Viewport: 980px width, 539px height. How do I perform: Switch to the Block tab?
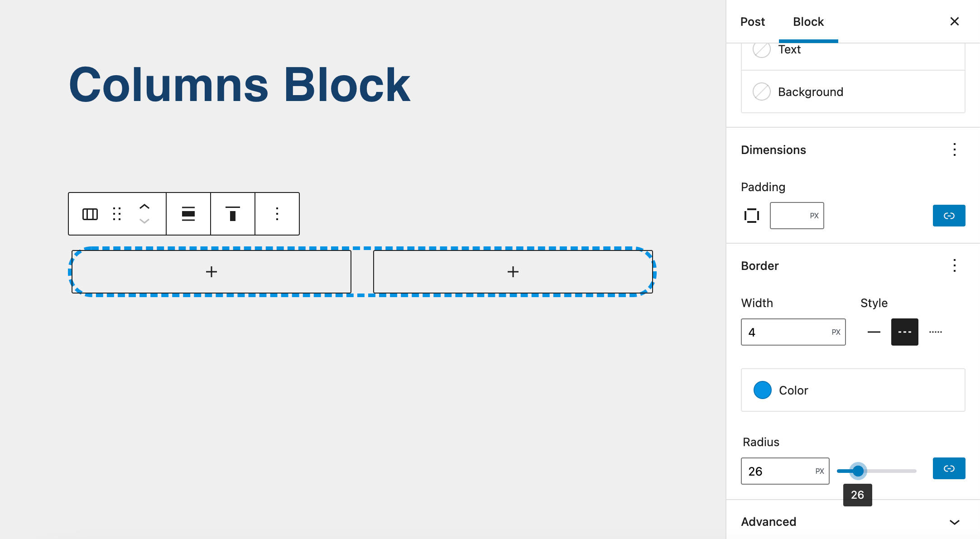[808, 21]
